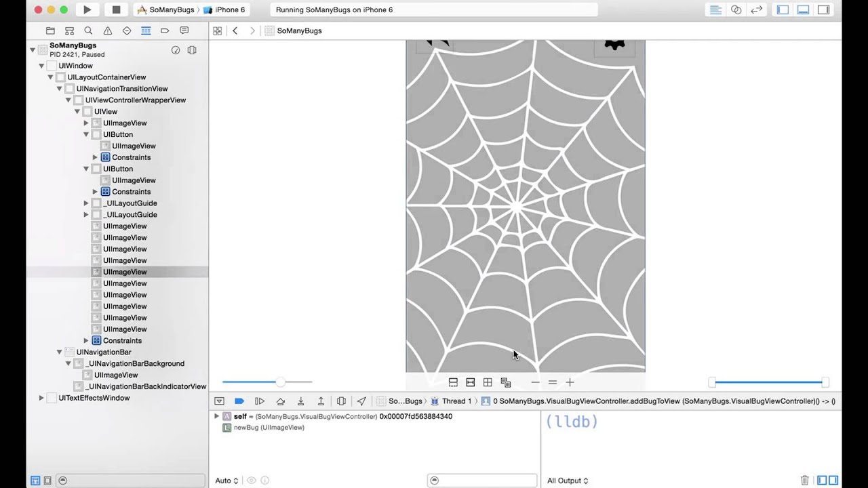Collapse the UIWindow node
868x488 pixels.
(41, 66)
